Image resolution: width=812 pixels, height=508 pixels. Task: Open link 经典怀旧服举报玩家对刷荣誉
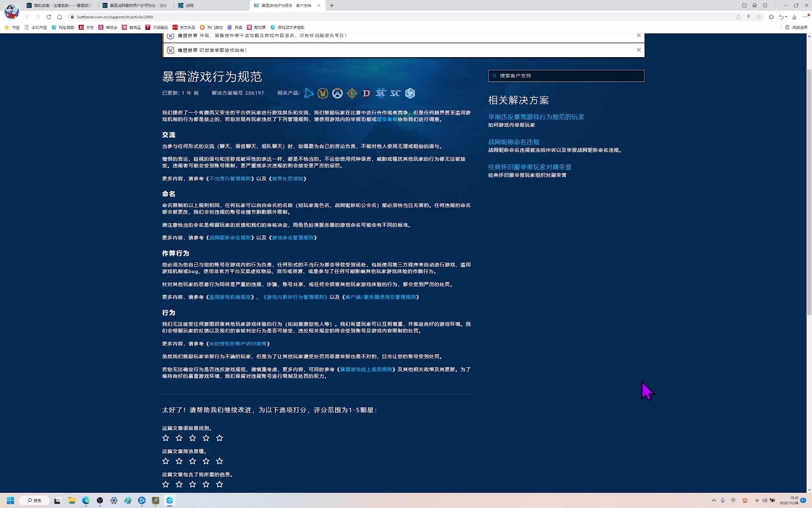point(529,167)
